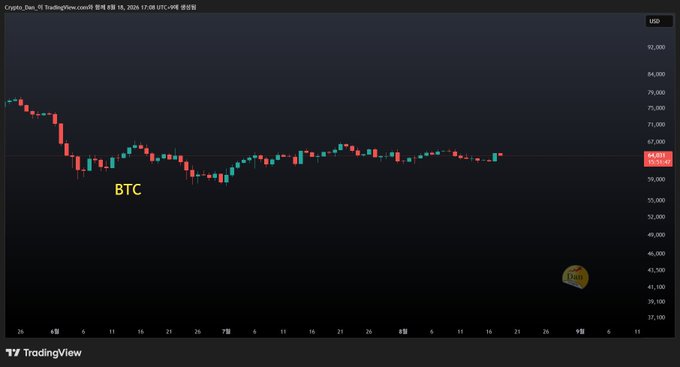The height and width of the screenshot is (367, 680).
Task: Click the 41,100 price axis label
Action: 656,287
